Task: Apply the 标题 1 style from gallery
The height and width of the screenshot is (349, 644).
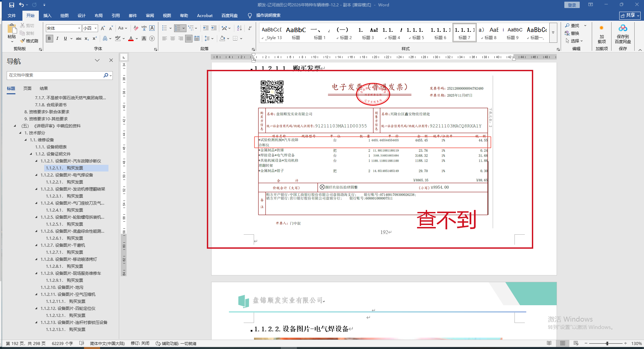Action: pos(319,33)
